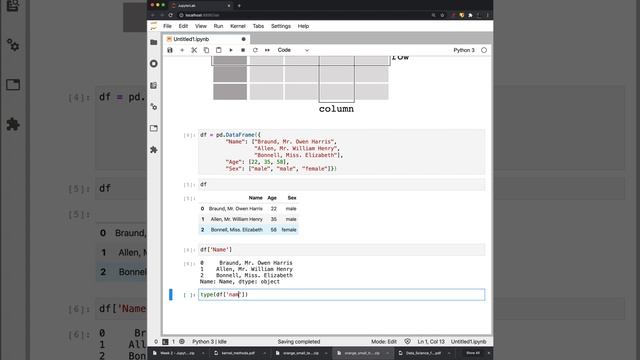The image size is (640, 360).
Task: Click the terminal count icon in status bar
Action: click(165, 342)
